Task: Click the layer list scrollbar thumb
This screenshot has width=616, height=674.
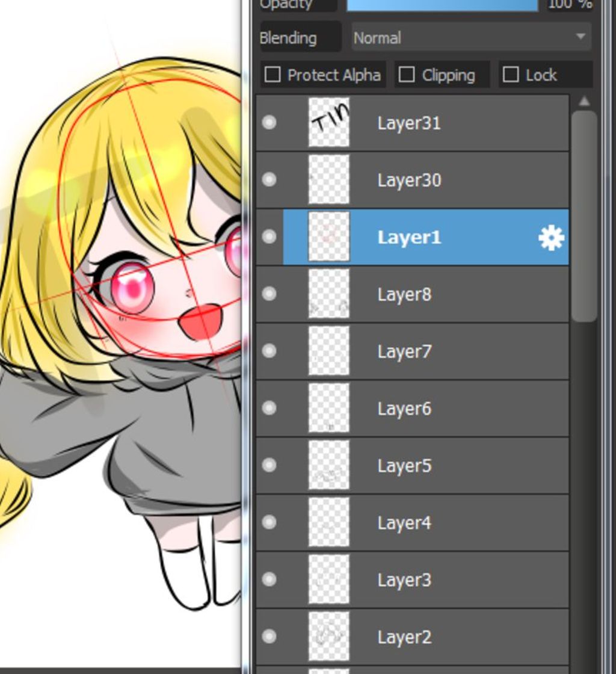Action: (584, 216)
